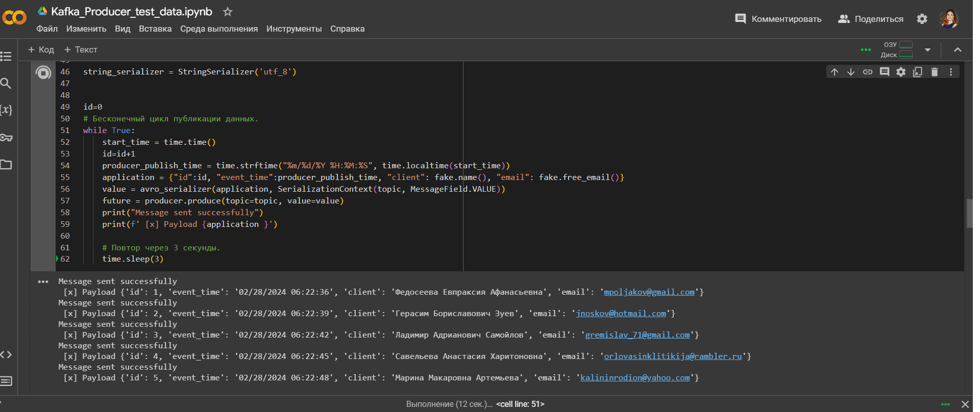Open the table of contents sidebar
The height and width of the screenshot is (412, 980).
(6, 56)
